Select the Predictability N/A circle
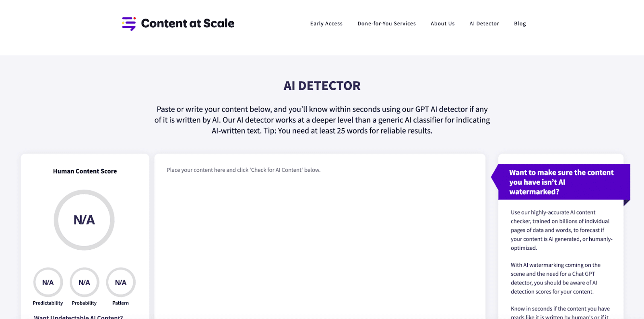This screenshot has height=319, width=644. coord(47,282)
